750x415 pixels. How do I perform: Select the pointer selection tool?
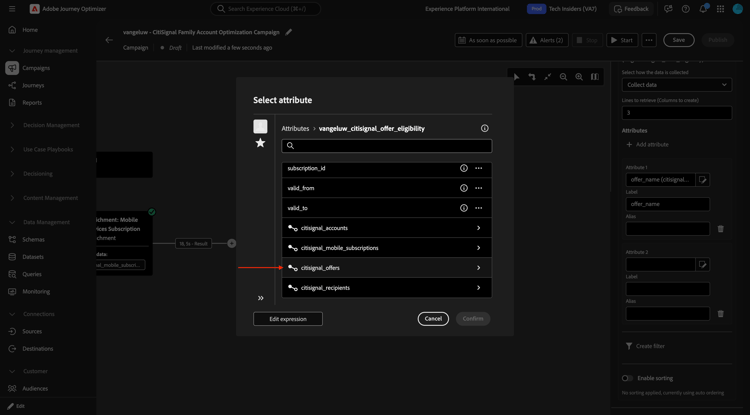coord(517,76)
